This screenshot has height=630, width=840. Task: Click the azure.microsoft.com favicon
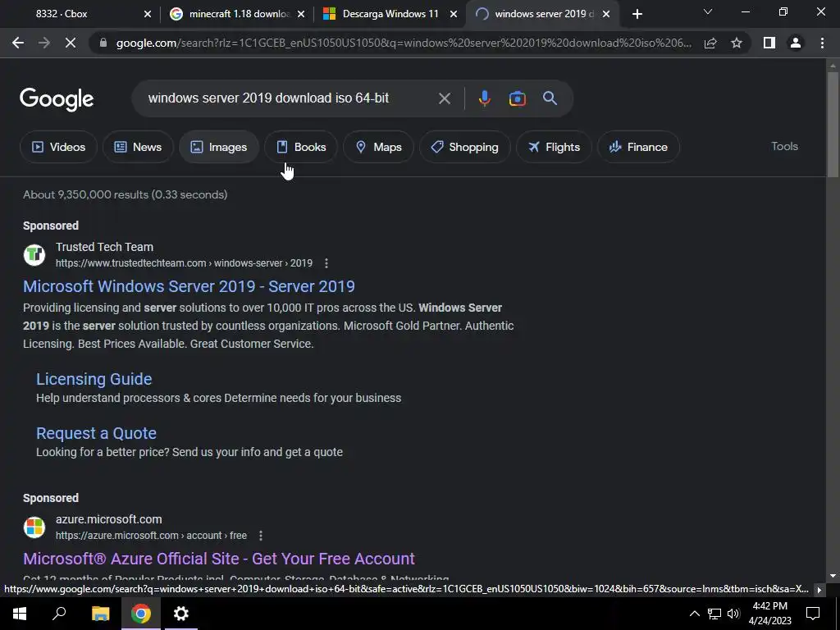(34, 527)
